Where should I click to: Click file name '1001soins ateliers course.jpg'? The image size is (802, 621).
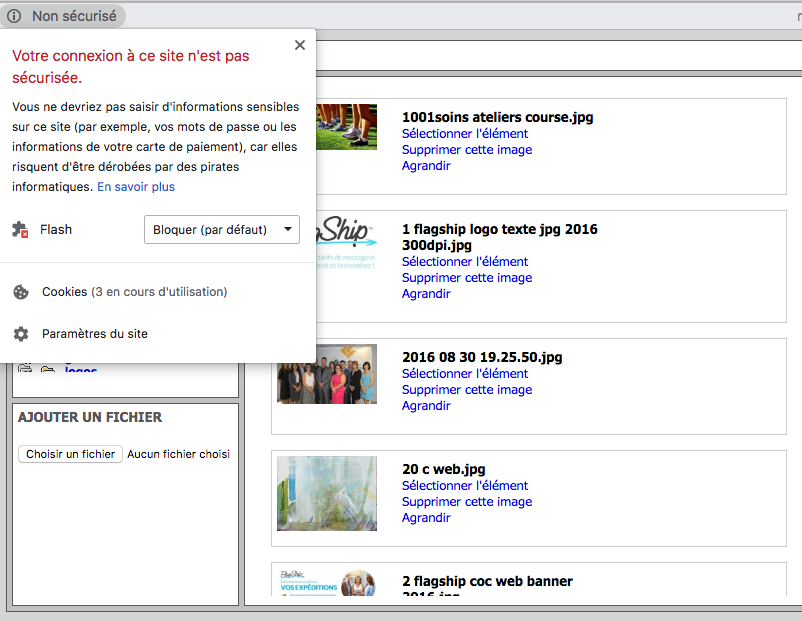coord(498,117)
